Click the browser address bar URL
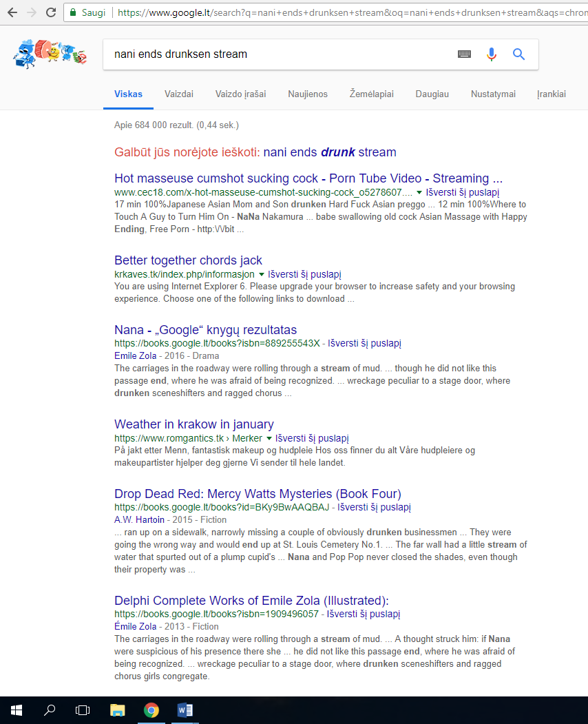 tap(353, 12)
